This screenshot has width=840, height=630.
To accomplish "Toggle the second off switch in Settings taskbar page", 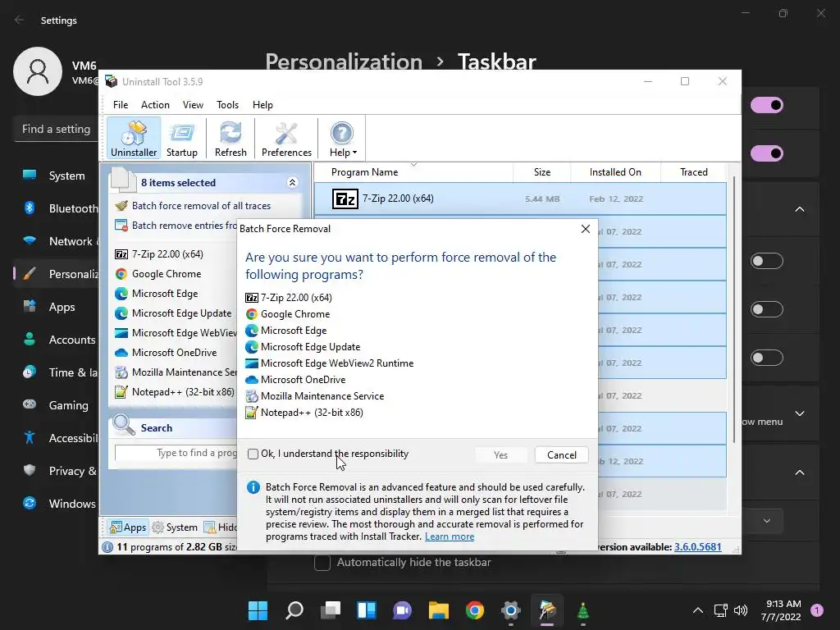I will pyautogui.click(x=767, y=309).
